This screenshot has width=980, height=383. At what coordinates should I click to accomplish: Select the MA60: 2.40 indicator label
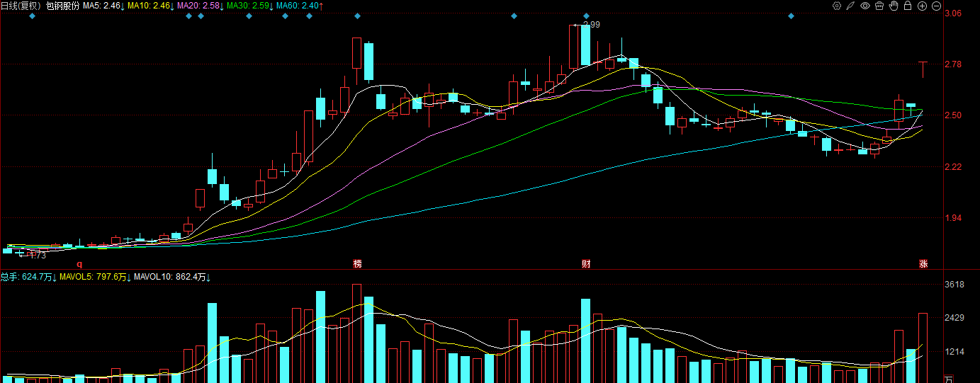(x=300, y=6)
